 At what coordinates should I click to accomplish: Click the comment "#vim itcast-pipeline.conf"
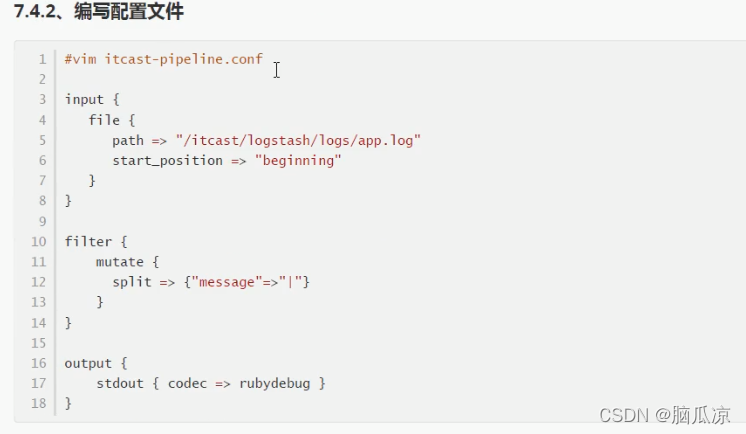click(x=164, y=59)
